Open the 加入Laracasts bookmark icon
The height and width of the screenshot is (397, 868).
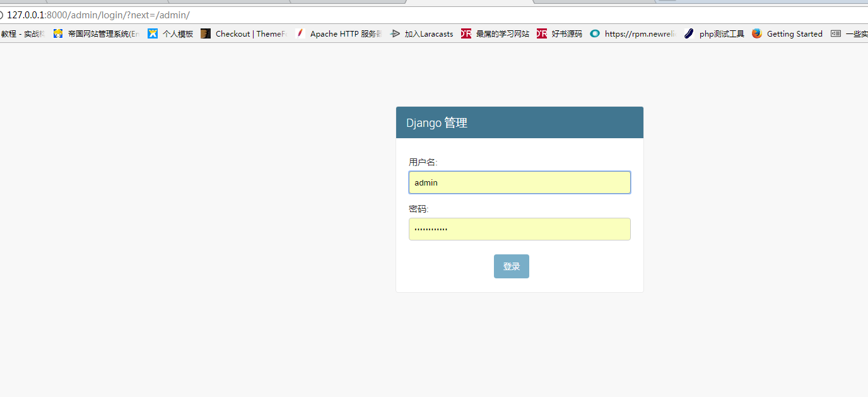tap(395, 34)
